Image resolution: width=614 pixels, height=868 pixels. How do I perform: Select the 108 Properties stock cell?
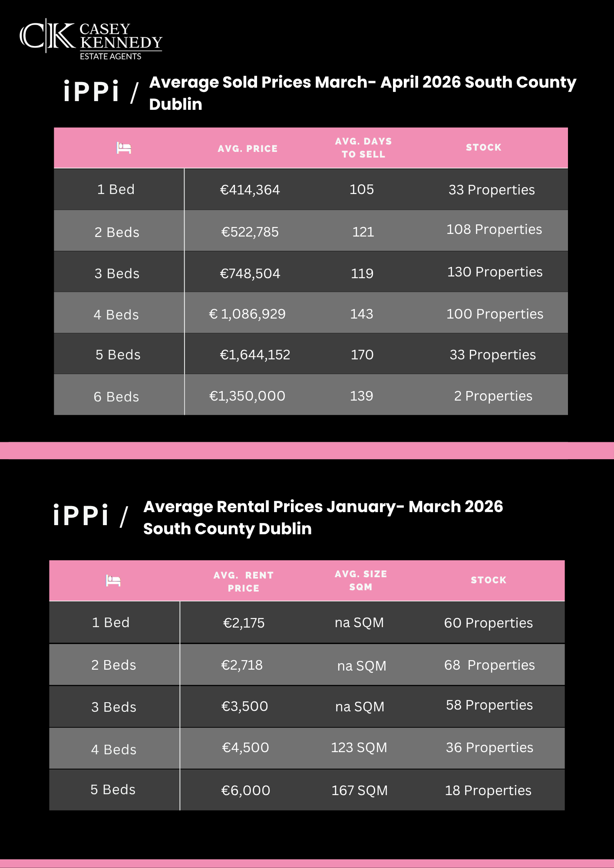[x=494, y=229]
